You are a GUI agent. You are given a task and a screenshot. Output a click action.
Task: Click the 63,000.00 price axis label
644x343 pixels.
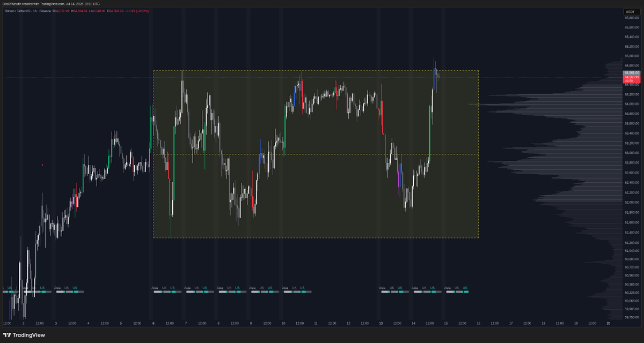click(631, 153)
